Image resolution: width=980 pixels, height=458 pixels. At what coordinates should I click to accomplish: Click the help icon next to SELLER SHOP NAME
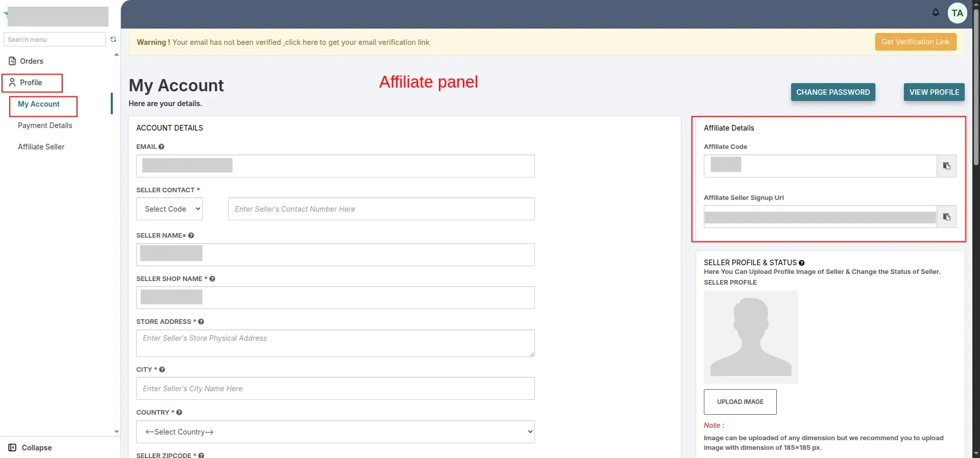coord(212,278)
